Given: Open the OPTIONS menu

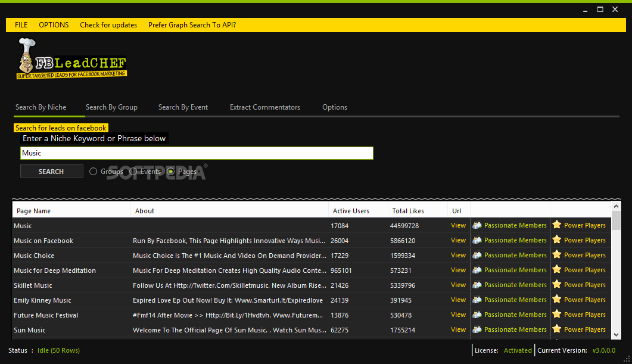Looking at the screenshot, I should click(x=54, y=25).
